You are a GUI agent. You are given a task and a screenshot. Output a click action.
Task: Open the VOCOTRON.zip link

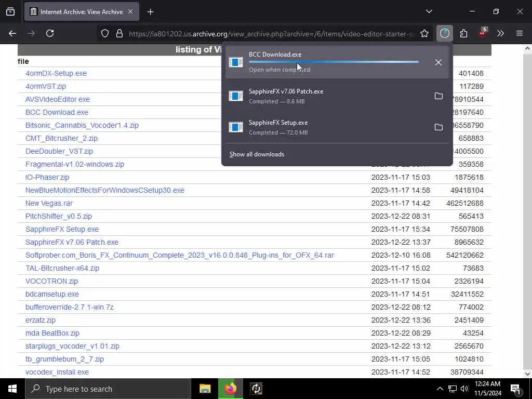tap(51, 281)
